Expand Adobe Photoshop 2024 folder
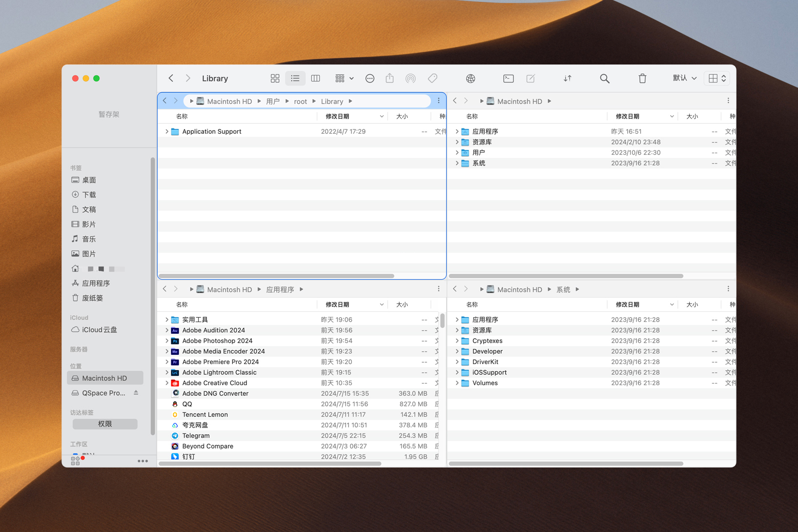This screenshot has width=798, height=532. (x=166, y=341)
